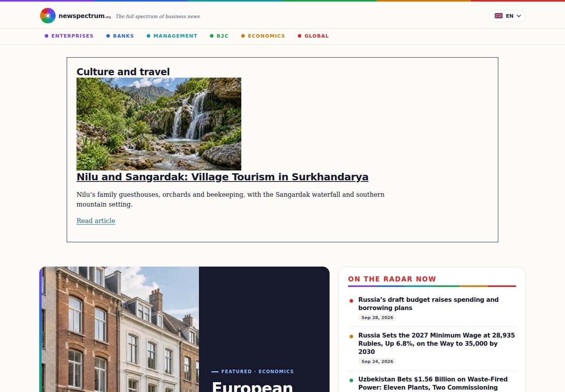
Task: Click the featured European buildings photo
Action: coord(119,329)
